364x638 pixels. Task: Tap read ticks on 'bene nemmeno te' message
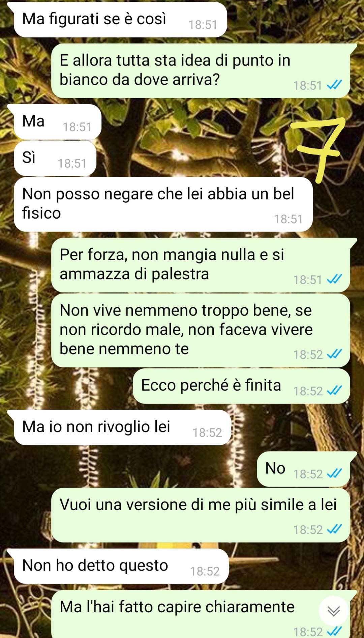click(x=335, y=354)
